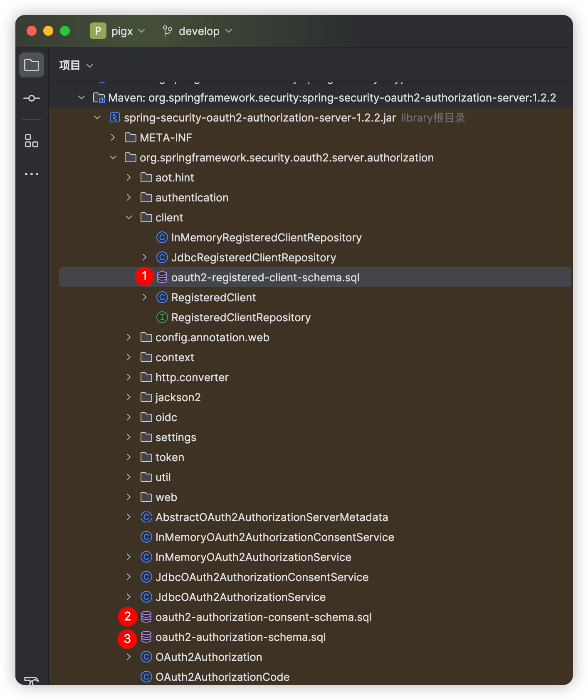Expand the JdbcRegisteredClientRepository class node
Screen dimensions: 588x700
click(x=144, y=258)
